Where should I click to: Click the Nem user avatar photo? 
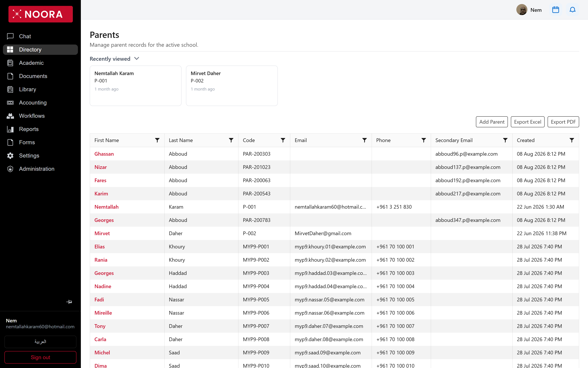tap(522, 10)
